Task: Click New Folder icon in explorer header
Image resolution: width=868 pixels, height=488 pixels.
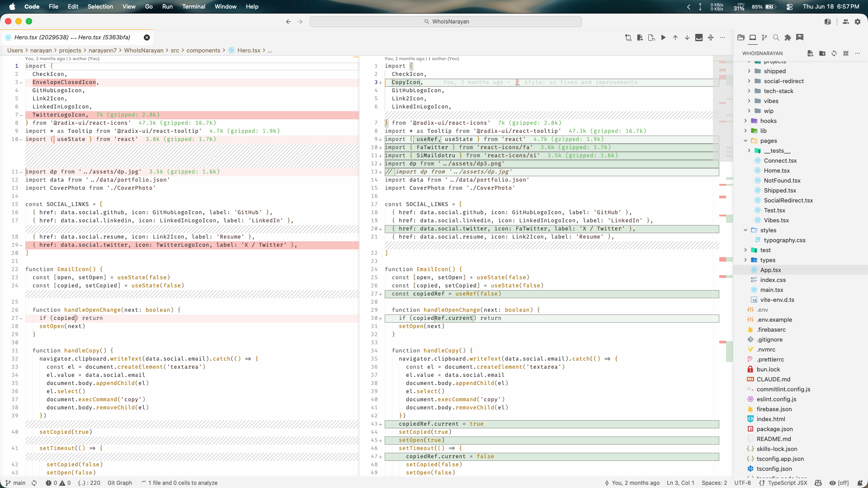Action: coord(822,53)
